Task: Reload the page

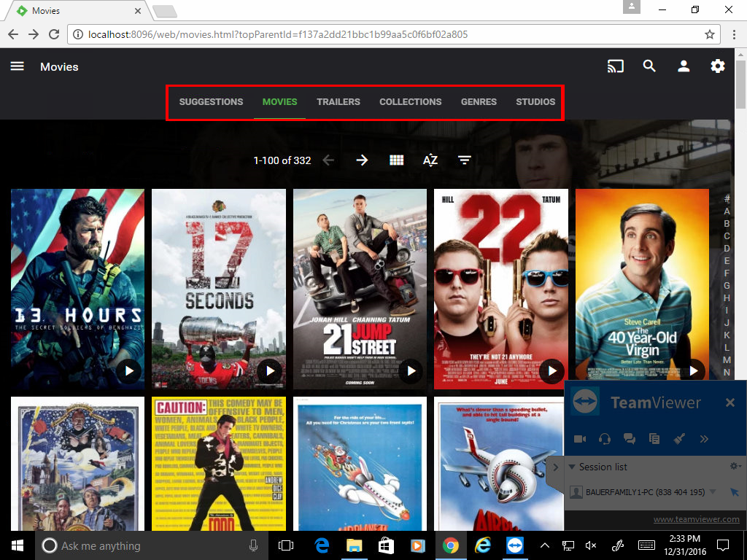Action: click(54, 34)
